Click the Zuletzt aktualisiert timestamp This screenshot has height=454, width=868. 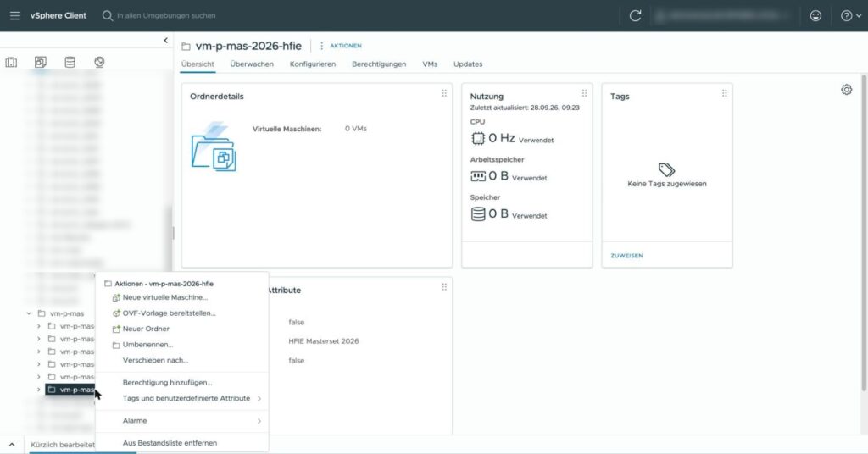(x=525, y=108)
